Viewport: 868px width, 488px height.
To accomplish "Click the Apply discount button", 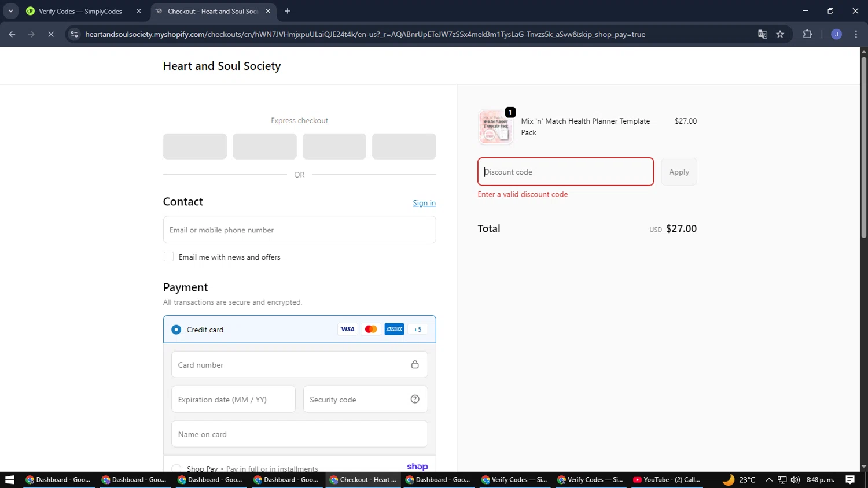I will (x=679, y=172).
